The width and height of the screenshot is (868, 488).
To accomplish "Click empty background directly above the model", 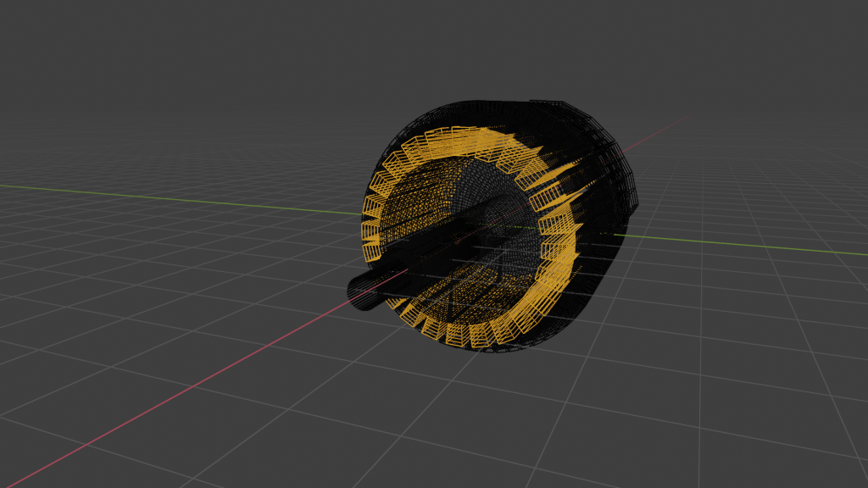I will point(492,51).
